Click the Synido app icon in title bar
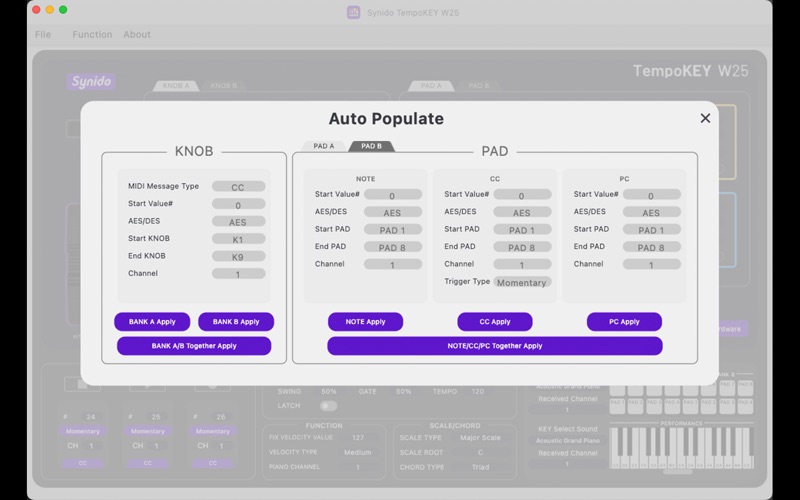This screenshot has height=500, width=800. coord(354,12)
